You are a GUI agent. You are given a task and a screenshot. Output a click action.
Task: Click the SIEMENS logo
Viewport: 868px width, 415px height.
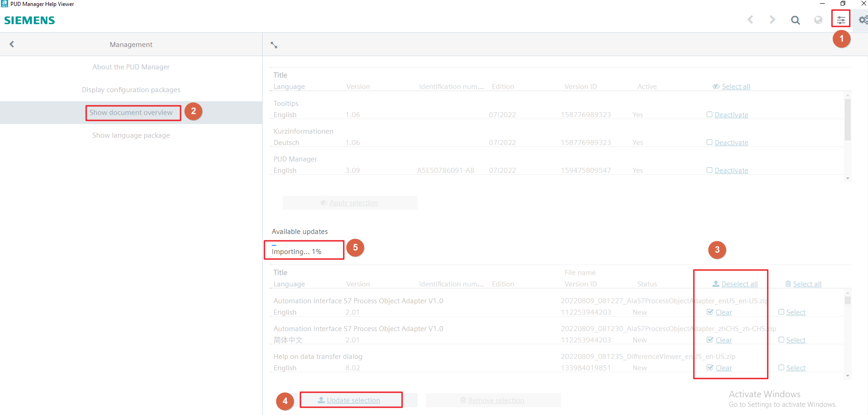[x=30, y=21]
